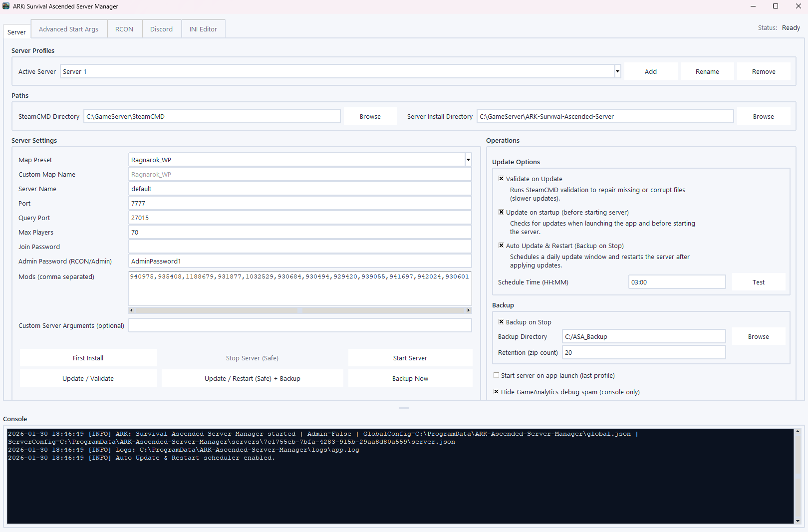Screen dimensions: 808x532
Task: Click inside the Mods list text box
Action: pyautogui.click(x=300, y=288)
